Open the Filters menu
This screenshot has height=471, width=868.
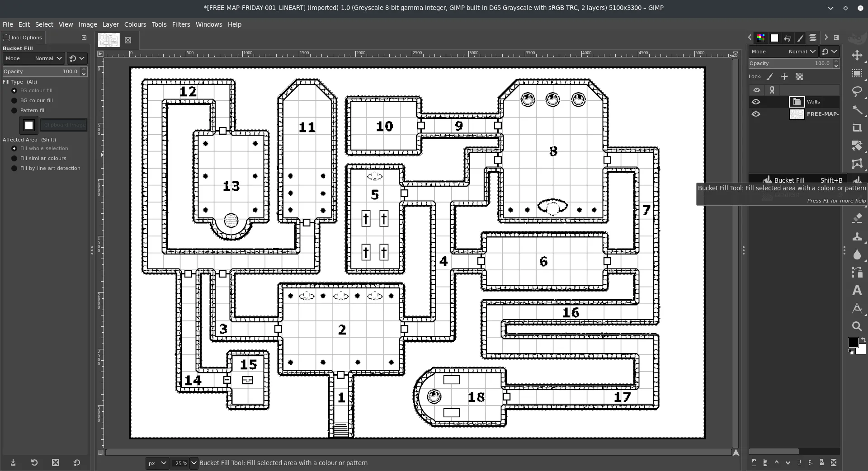pos(181,24)
